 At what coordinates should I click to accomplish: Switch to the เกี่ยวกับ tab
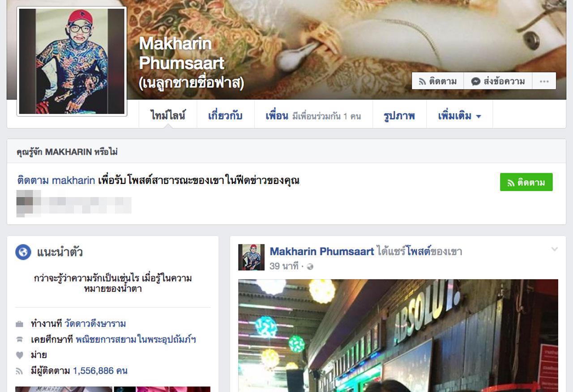(x=225, y=116)
